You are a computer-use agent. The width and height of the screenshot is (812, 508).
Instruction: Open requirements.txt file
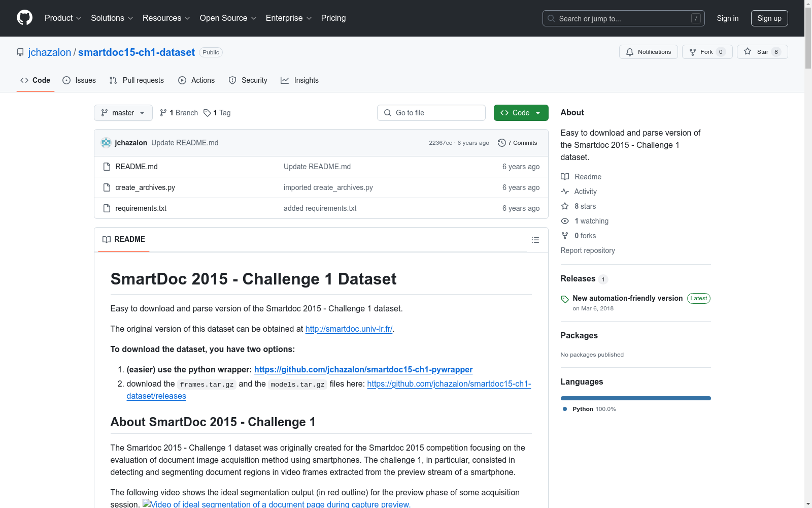pos(141,208)
